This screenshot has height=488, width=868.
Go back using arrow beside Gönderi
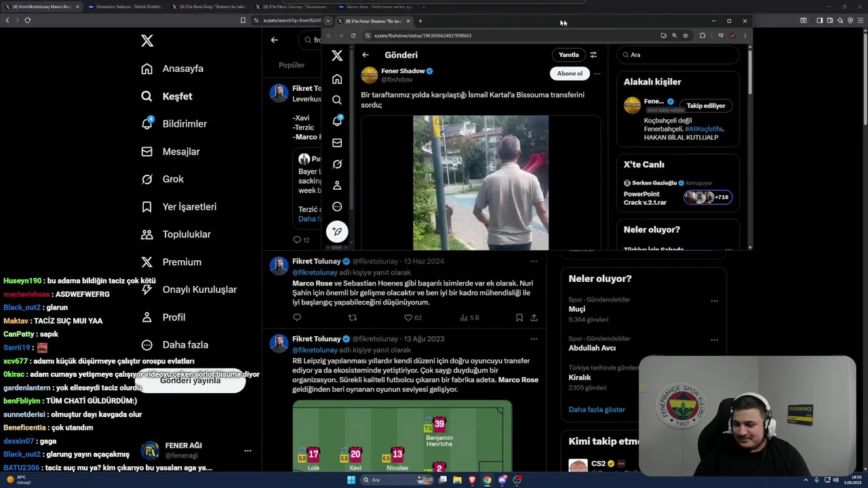tap(366, 55)
